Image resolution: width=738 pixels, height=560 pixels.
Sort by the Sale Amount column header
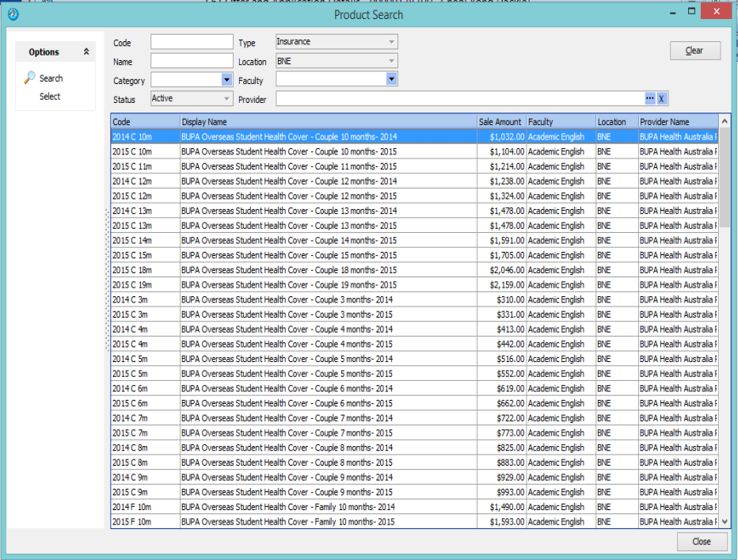pyautogui.click(x=500, y=122)
